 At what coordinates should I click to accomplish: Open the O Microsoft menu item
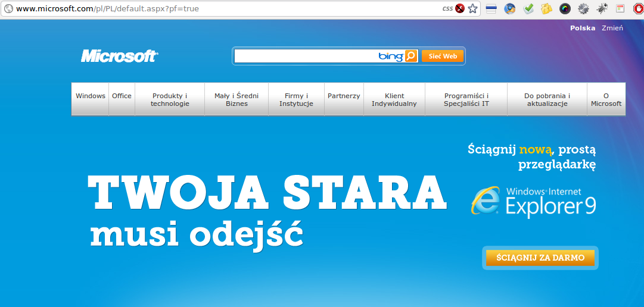[606, 99]
